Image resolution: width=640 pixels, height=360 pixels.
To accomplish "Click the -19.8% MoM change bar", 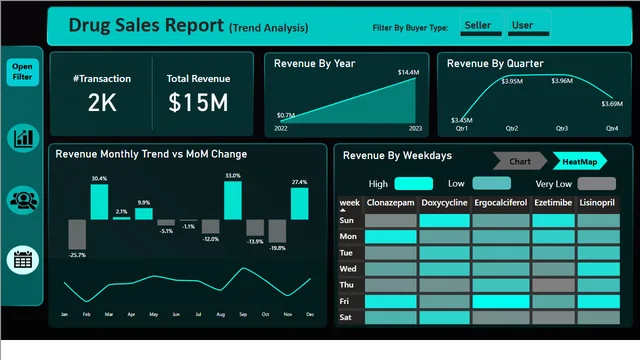I will pos(277,231).
